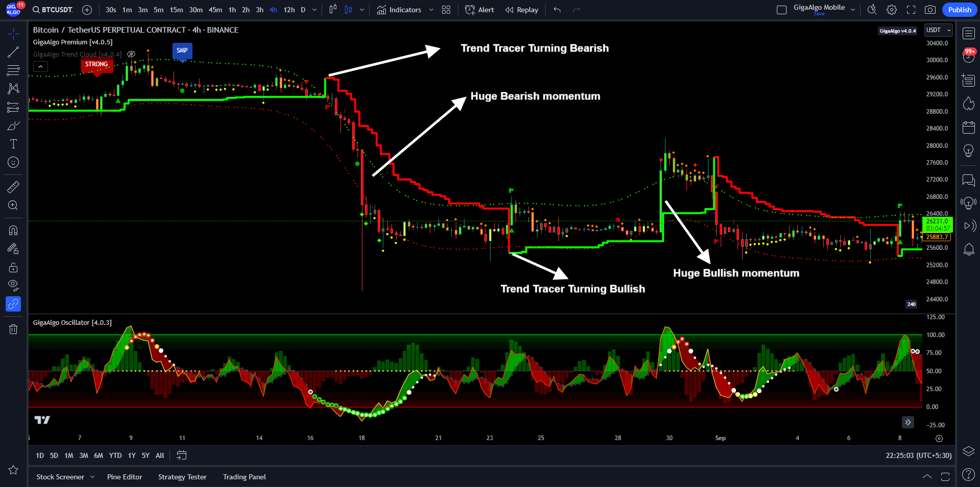The width and height of the screenshot is (980, 487).
Task: Select the trend line drawing tool
Action: coord(13,52)
